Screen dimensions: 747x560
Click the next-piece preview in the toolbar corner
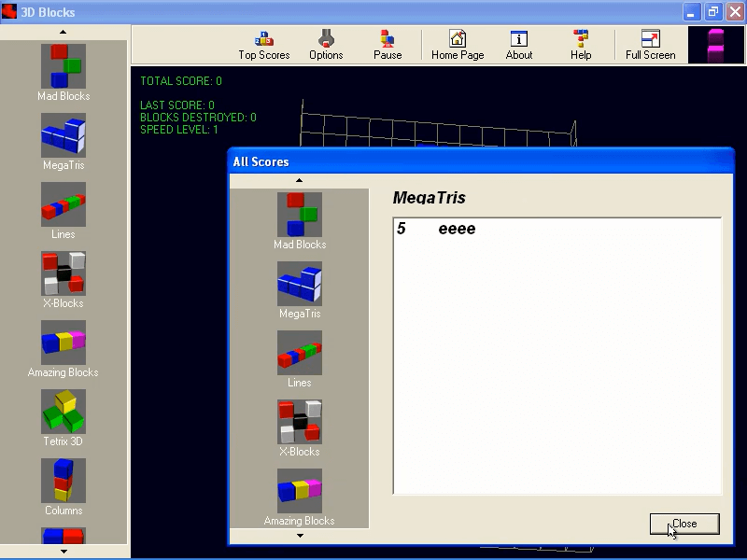pos(716,45)
